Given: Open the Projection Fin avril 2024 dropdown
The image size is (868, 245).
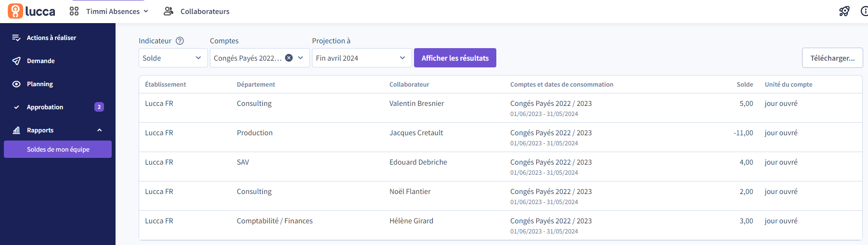Looking at the screenshot, I should 362,58.
